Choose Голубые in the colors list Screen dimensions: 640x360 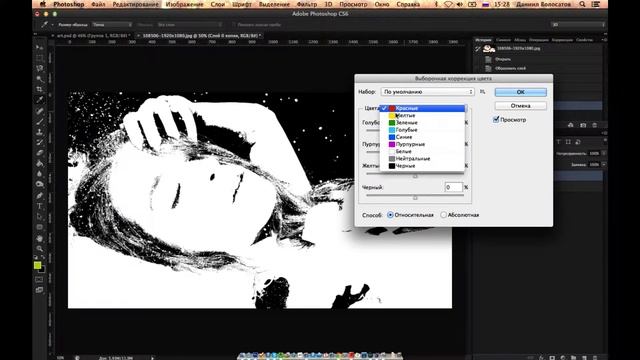(422, 130)
